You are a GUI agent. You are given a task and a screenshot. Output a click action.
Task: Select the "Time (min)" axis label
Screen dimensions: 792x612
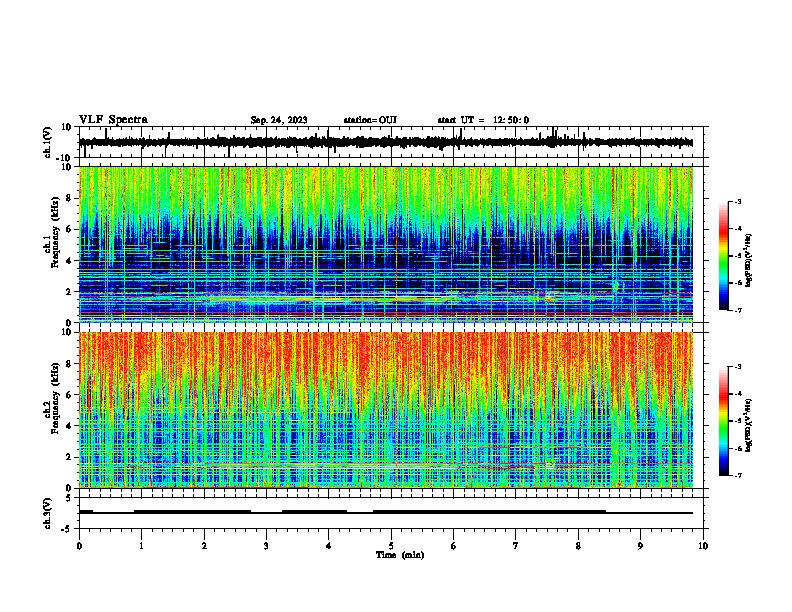[400, 555]
